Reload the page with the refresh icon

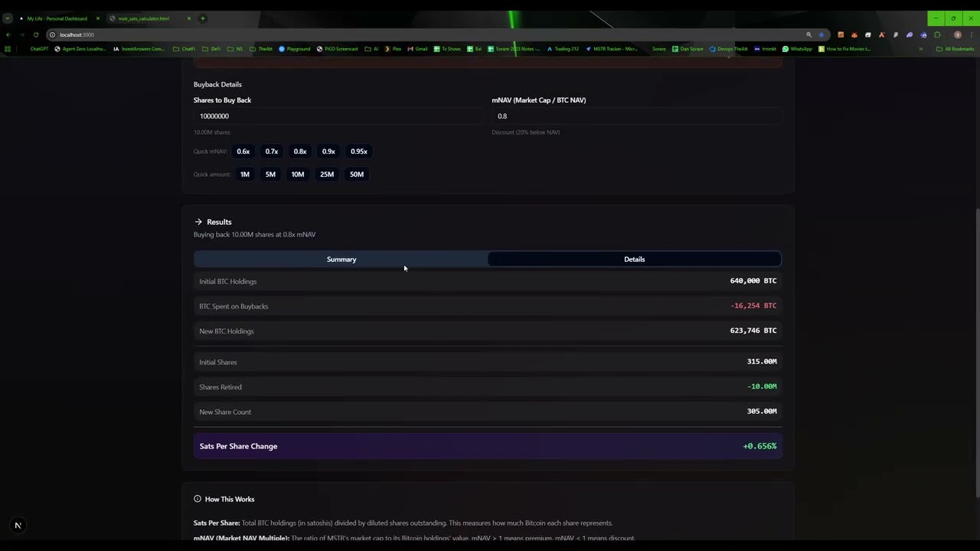click(35, 34)
